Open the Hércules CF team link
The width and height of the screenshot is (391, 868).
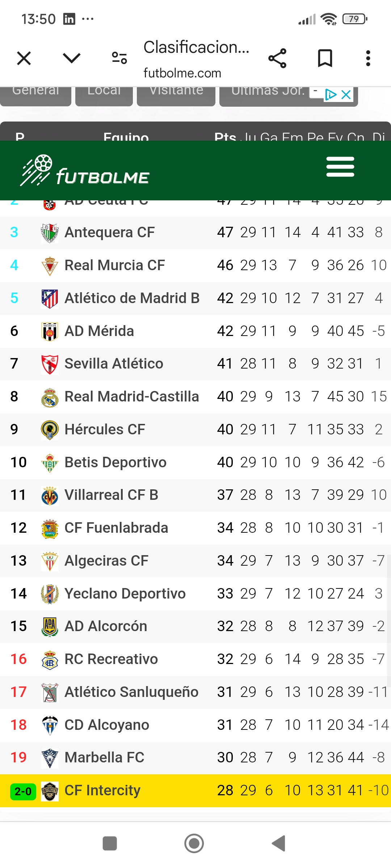click(105, 429)
